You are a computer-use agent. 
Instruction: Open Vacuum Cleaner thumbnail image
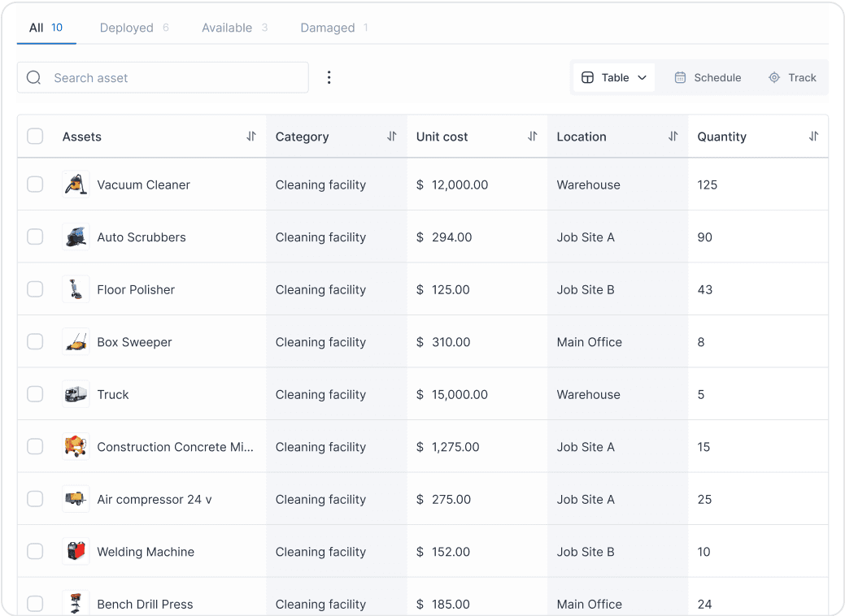(76, 184)
